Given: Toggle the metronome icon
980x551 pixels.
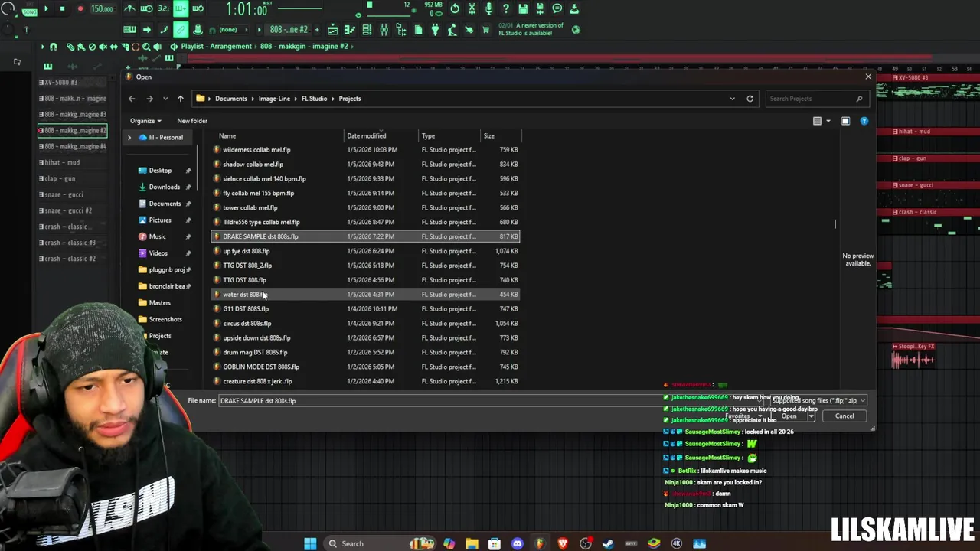Looking at the screenshot, I should [x=129, y=9].
